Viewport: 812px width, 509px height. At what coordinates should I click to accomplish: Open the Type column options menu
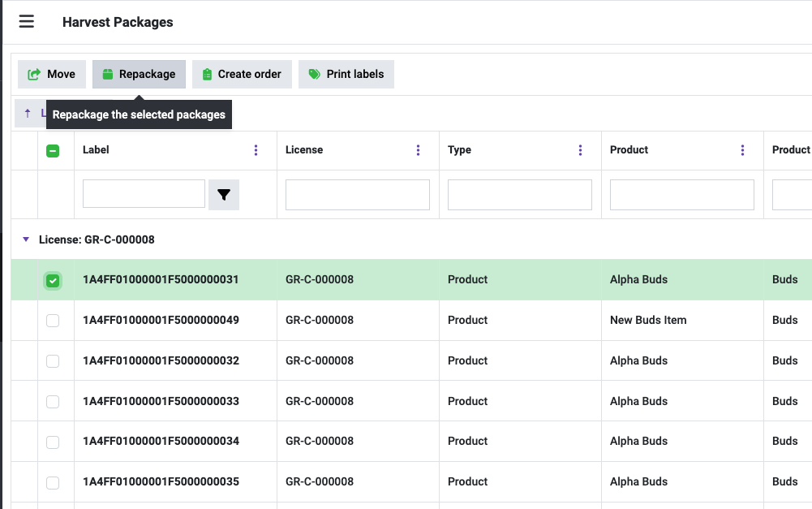coord(581,150)
